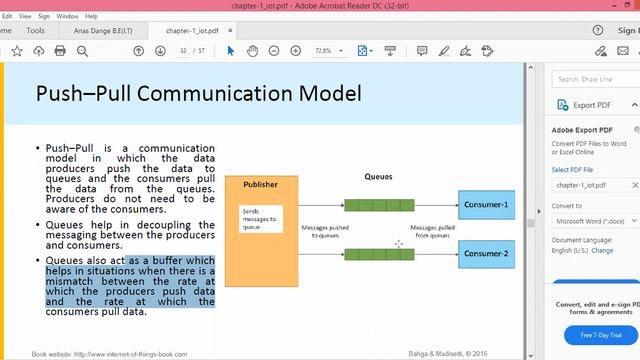The height and width of the screenshot is (360, 640).
Task: Open the fit page options tool
Action: pyautogui.click(x=364, y=51)
